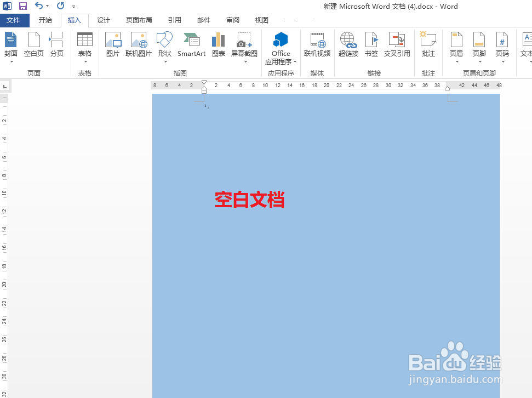
Task: Open the undo history dropdown arrow
Action: pyautogui.click(x=47, y=6)
